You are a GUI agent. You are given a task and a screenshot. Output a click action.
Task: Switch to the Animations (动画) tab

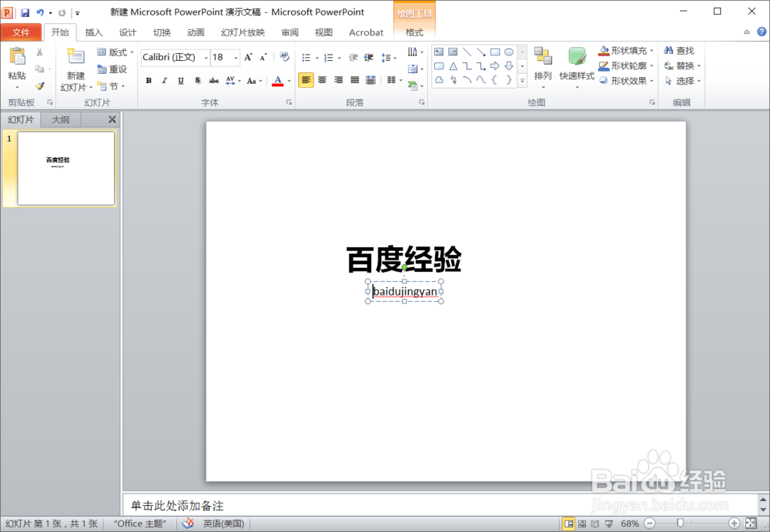pyautogui.click(x=196, y=32)
